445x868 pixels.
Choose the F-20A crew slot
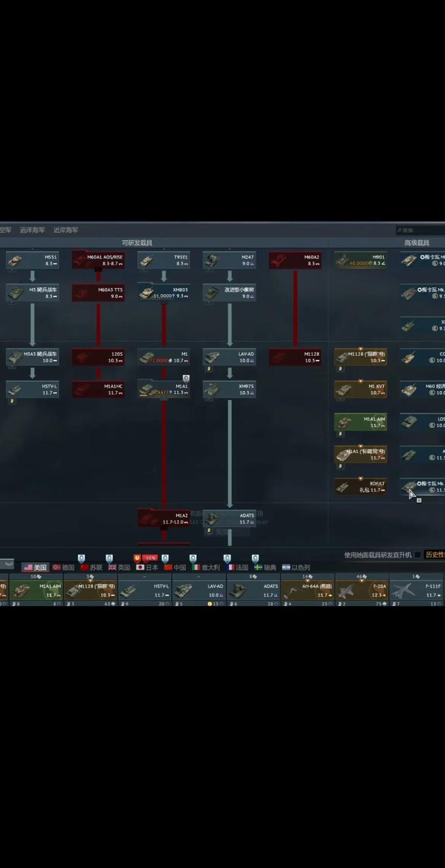362,590
